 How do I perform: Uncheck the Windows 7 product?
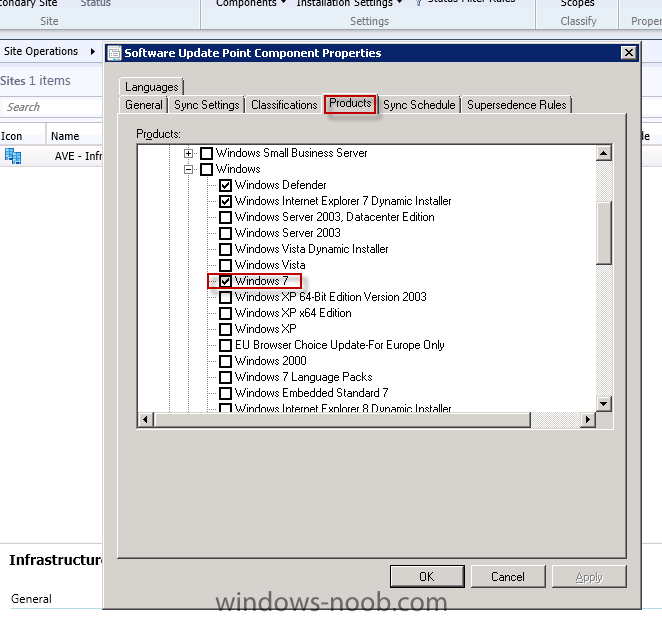(x=225, y=281)
